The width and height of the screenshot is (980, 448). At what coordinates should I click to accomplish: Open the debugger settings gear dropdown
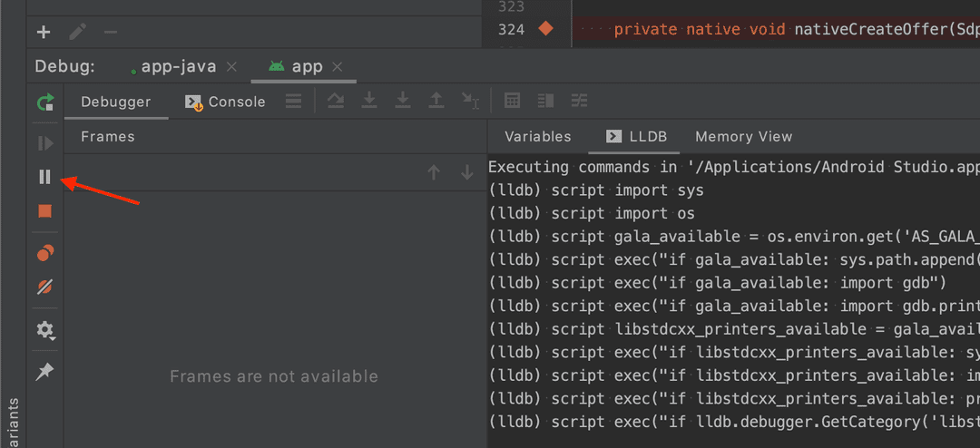45,330
